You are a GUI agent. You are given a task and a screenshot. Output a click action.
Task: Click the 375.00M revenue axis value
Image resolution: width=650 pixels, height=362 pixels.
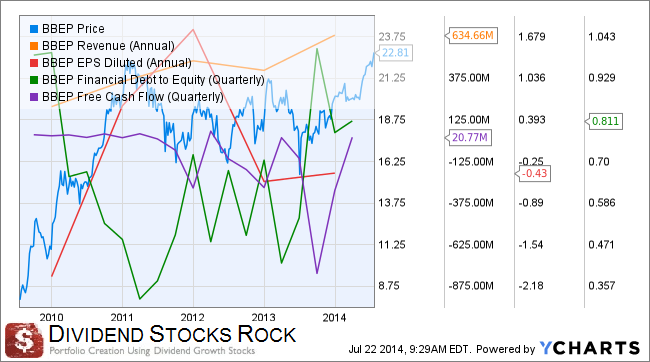(x=469, y=78)
